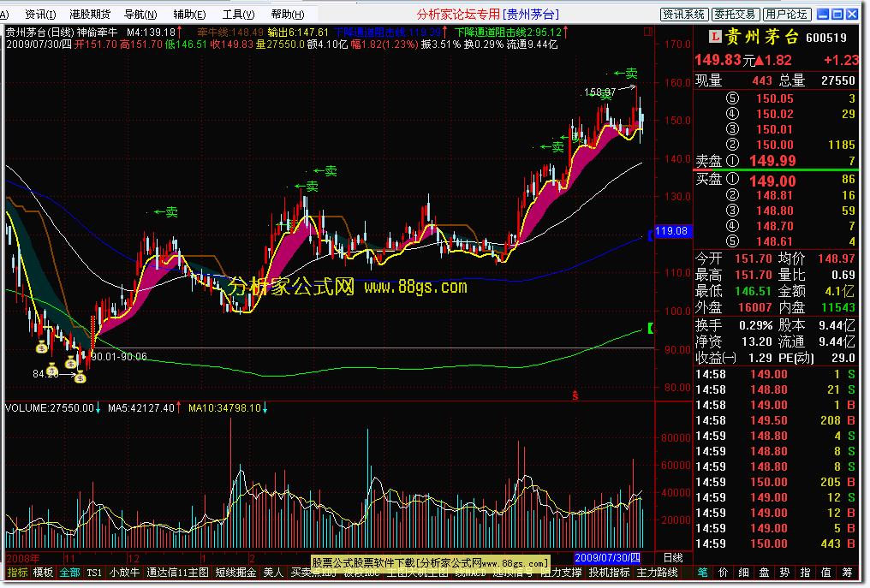Click the 下降通道阻击线:119.39 label
Viewport: 870px width, 588px height.
(x=387, y=33)
